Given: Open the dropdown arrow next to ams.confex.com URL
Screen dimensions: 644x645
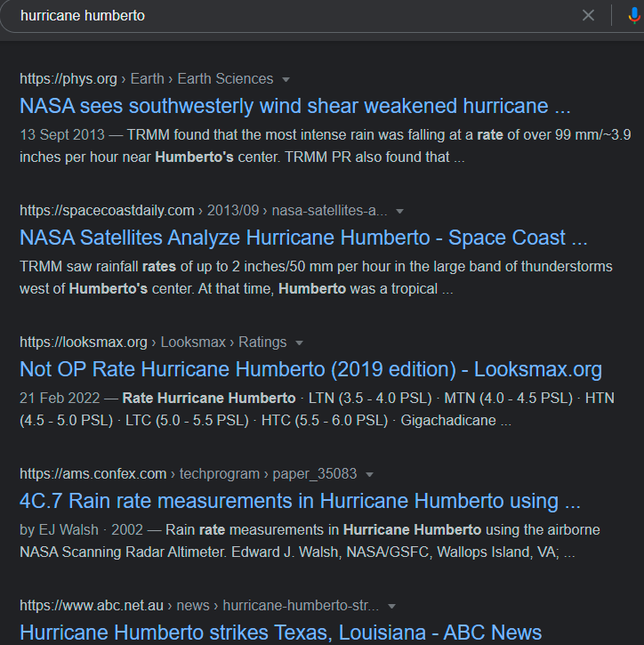Looking at the screenshot, I should (x=369, y=475).
